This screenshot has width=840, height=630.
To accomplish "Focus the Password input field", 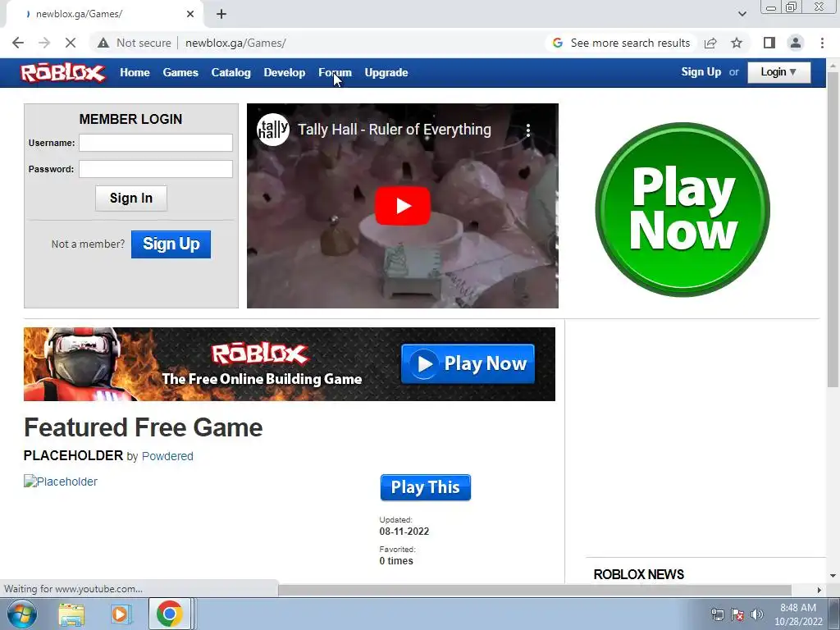I will pyautogui.click(x=156, y=169).
